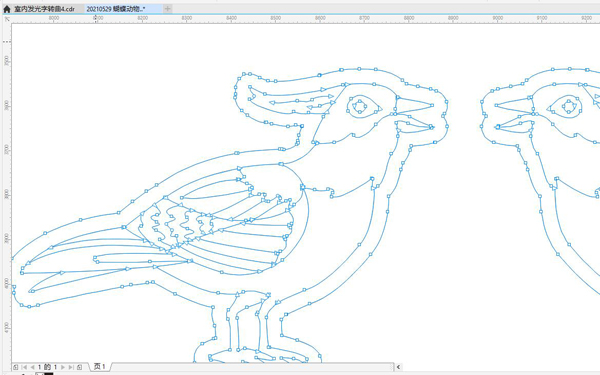This screenshot has width=600, height=375.
Task: Click the vertical ruler on left edge
Action: [7, 191]
